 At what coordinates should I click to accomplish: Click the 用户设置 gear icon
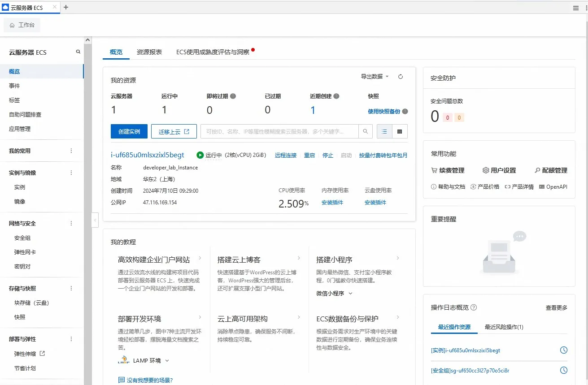click(485, 170)
